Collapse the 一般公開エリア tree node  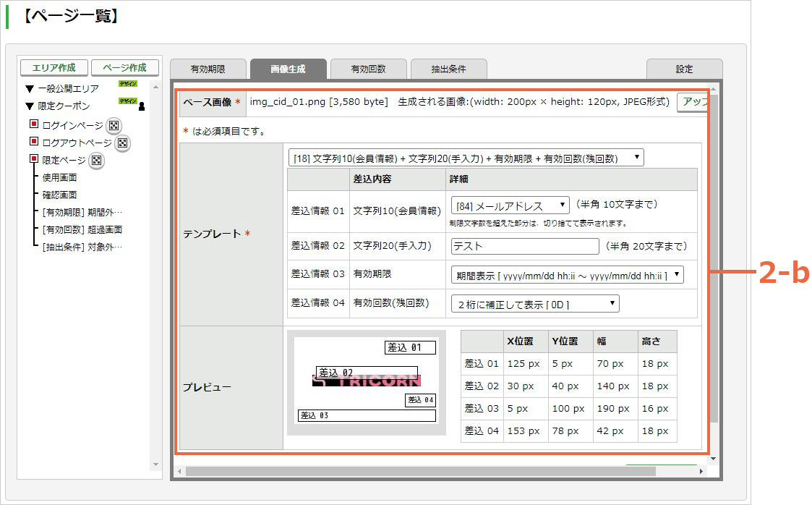30,88
